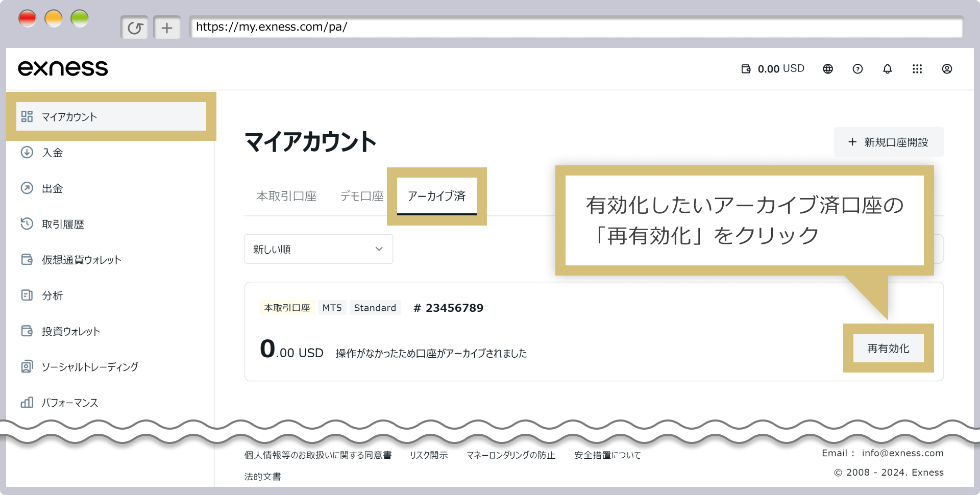The width and height of the screenshot is (980, 495).
Task: Open the apps grid menu icon
Action: (917, 69)
